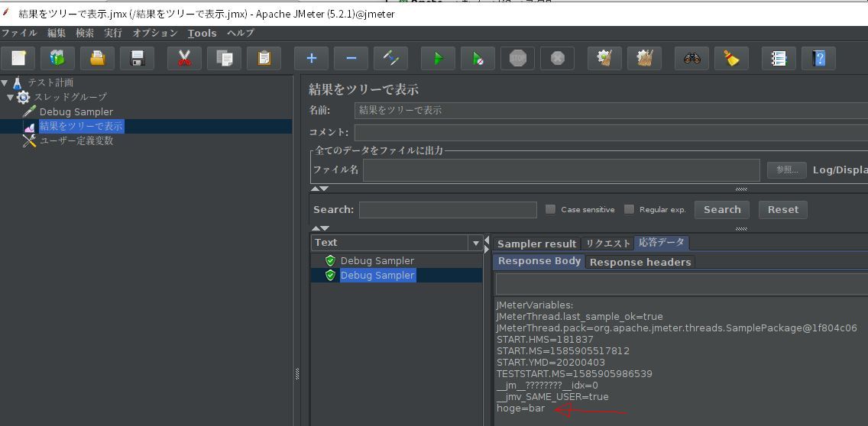The height and width of the screenshot is (426, 868).
Task: Open Search with binoculars icon
Action: tap(692, 58)
